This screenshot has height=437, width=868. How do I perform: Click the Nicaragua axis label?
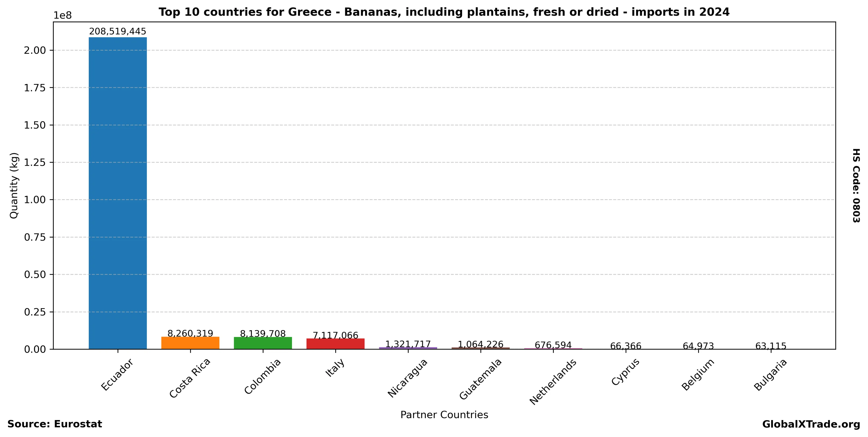pos(407,378)
